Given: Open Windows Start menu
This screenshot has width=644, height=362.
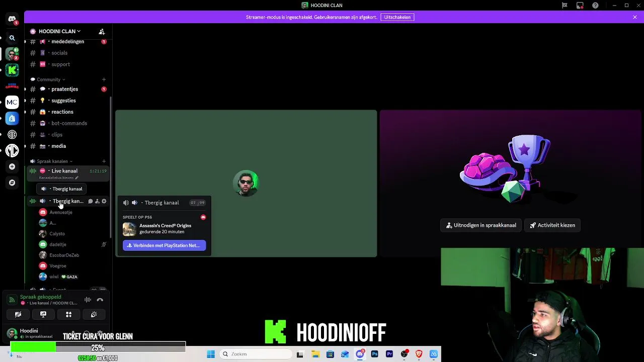Looking at the screenshot, I should pyautogui.click(x=211, y=354).
